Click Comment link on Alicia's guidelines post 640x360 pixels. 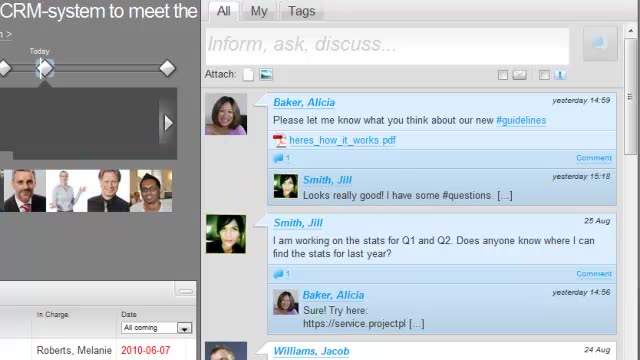pos(594,158)
